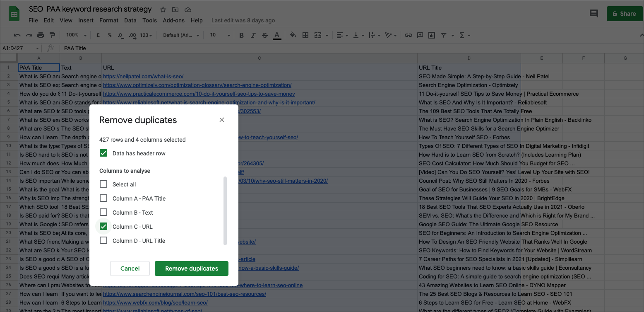This screenshot has height=312, width=644.
Task: Open the functions sigma dropdown
Action: click(x=465, y=35)
